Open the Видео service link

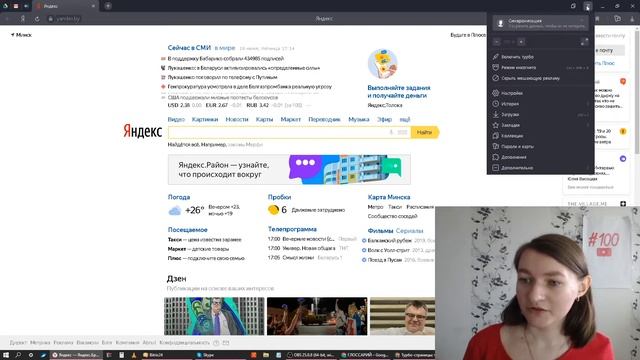click(x=176, y=119)
